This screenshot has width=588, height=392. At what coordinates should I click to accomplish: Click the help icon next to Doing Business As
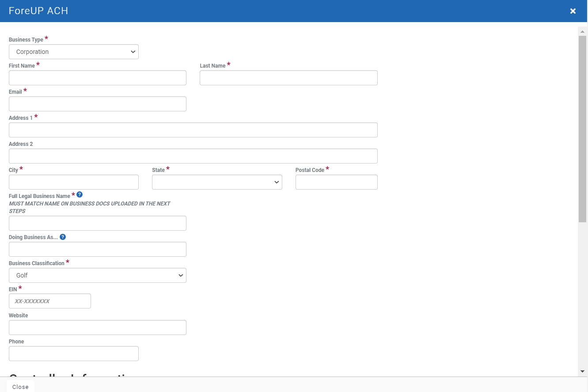pos(63,237)
